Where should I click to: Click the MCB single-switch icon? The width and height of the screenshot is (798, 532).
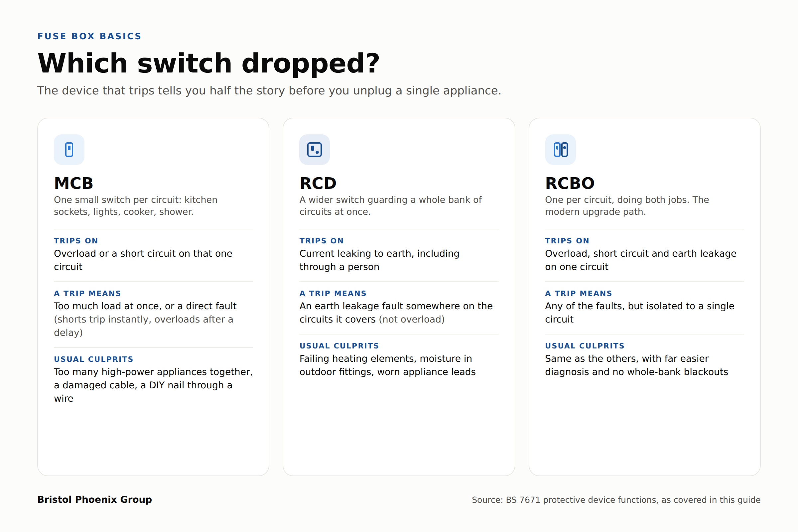click(x=69, y=150)
